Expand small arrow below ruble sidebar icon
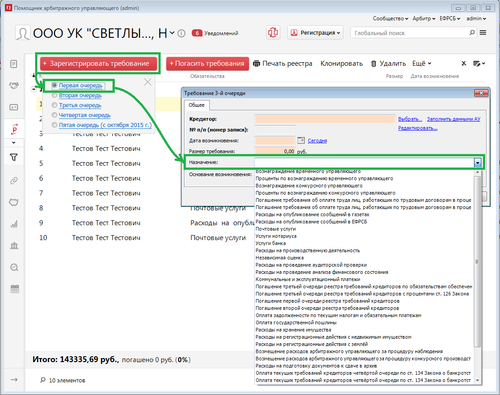500x395 pixels. pos(14,143)
